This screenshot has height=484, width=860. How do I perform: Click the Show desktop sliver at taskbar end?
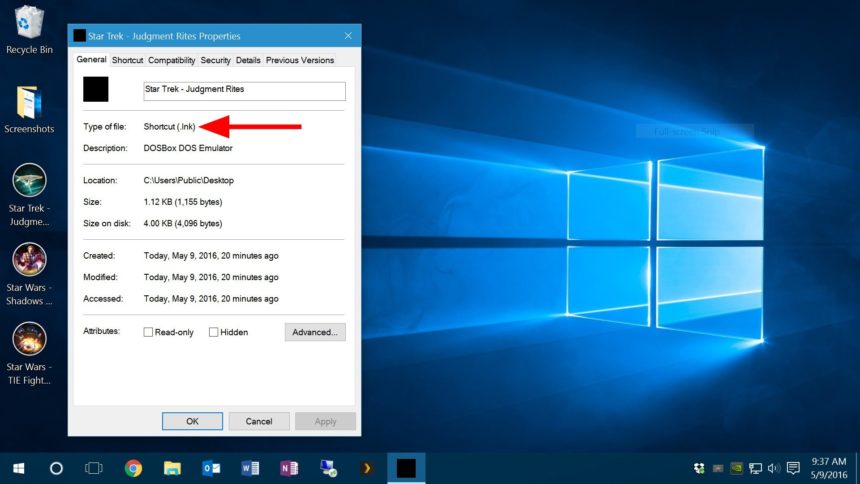[857, 468]
